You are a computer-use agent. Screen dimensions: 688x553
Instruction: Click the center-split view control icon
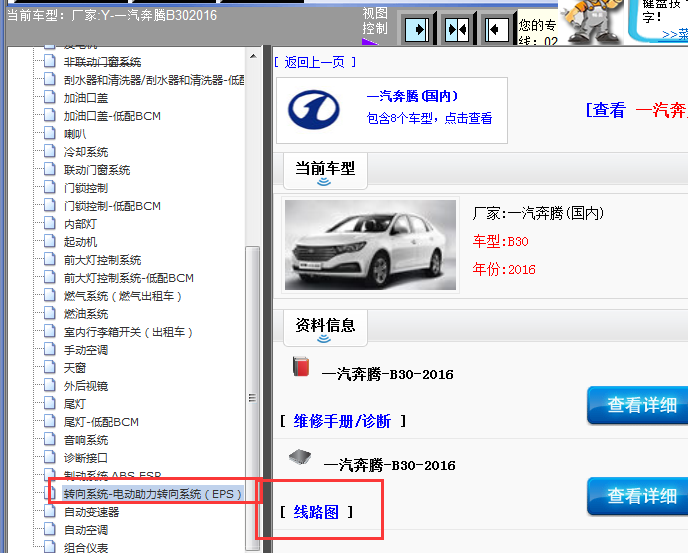(x=456, y=29)
